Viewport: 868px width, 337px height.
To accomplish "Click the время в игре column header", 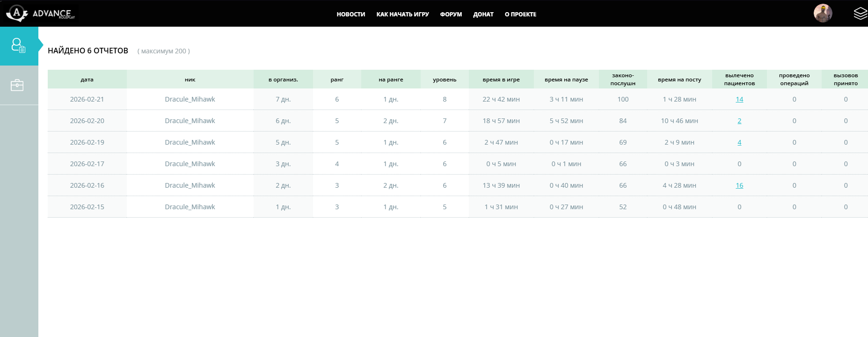I will tap(501, 80).
